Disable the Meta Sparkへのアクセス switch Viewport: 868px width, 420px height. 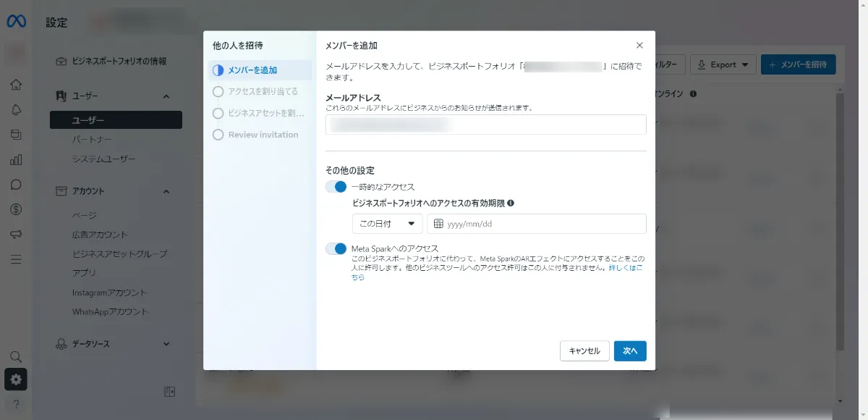coord(336,249)
